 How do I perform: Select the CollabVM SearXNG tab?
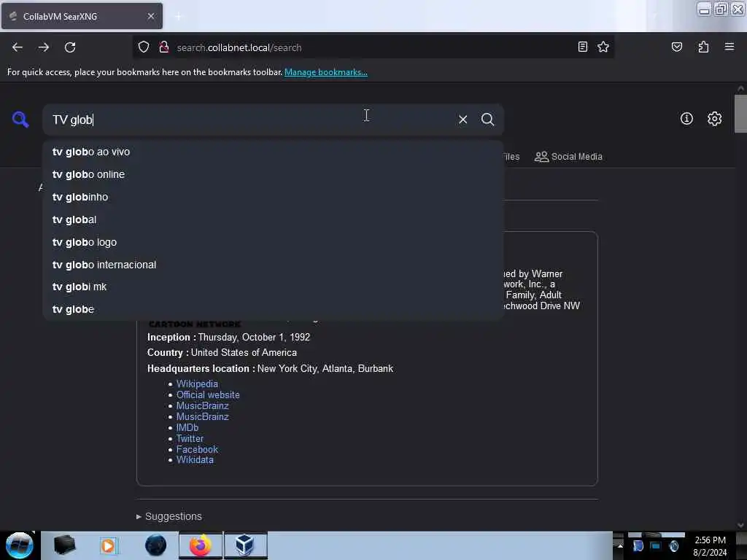[x=82, y=16]
